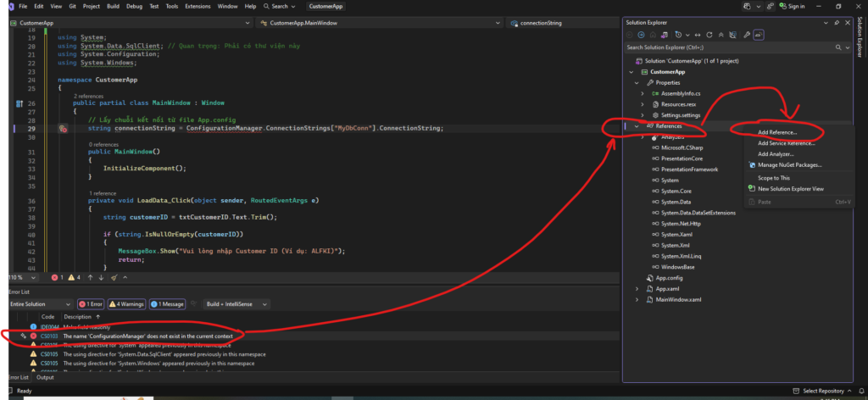The height and width of the screenshot is (400, 868).
Task: Toggle the 1 Message filter button
Action: [x=167, y=304]
